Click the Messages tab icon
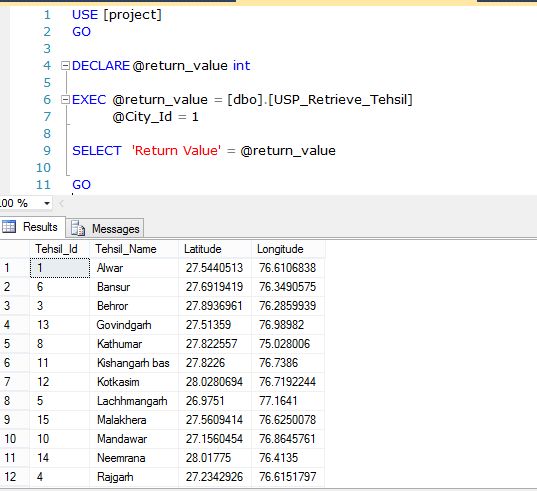 tap(78, 228)
